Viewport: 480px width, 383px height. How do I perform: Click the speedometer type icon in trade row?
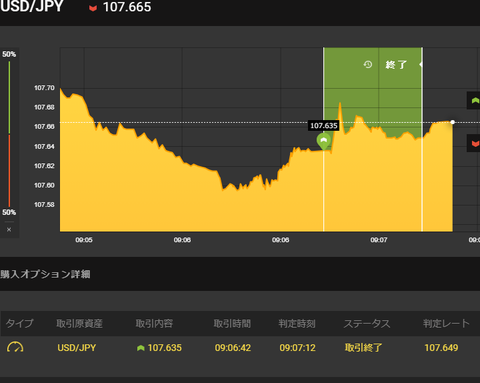(x=15, y=347)
